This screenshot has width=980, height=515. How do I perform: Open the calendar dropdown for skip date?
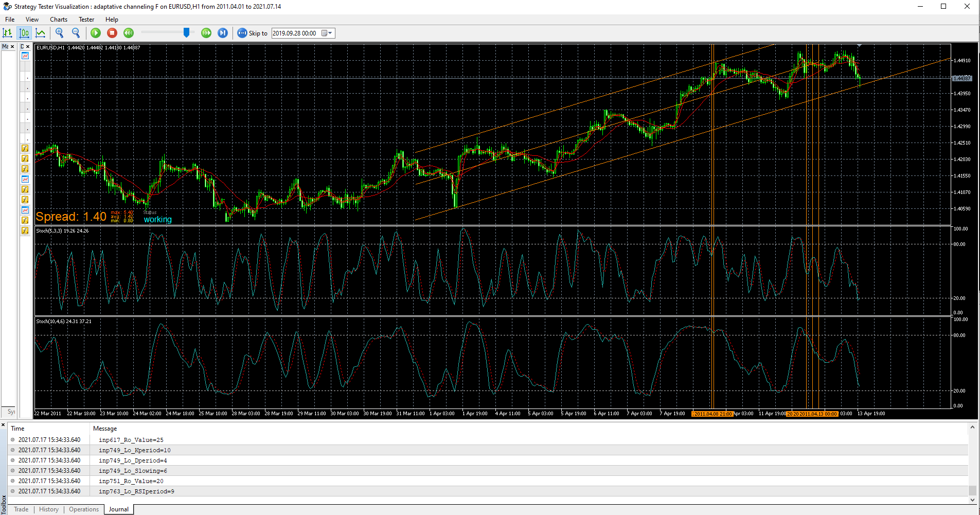[327, 33]
